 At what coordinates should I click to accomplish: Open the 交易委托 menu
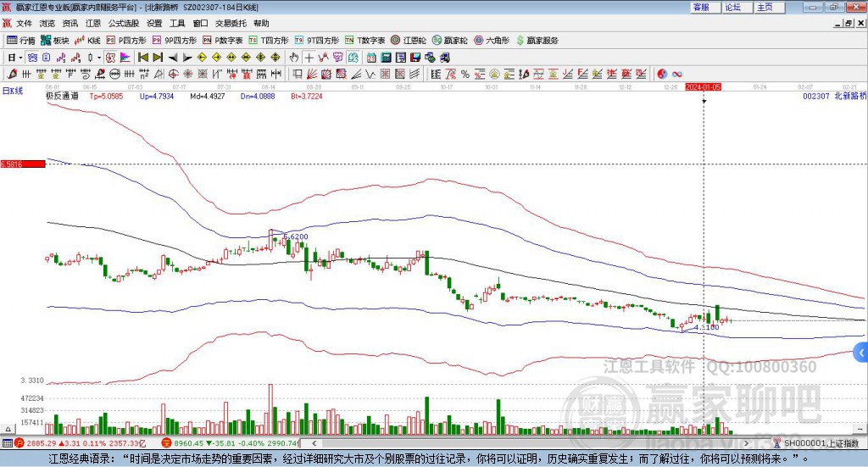(x=231, y=23)
